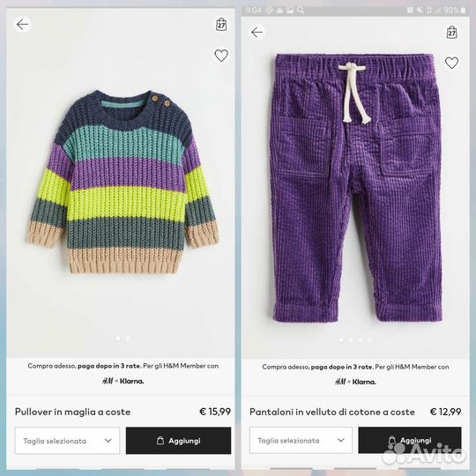The height and width of the screenshot is (476, 476).
Task: Open shopping bag on pullover screen
Action: point(221,25)
